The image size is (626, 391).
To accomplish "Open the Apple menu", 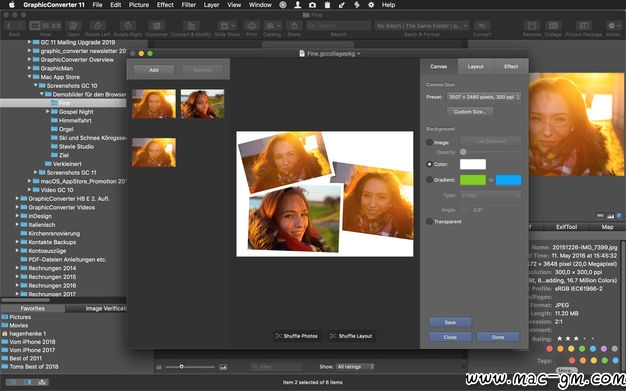I will pyautogui.click(x=12, y=5).
